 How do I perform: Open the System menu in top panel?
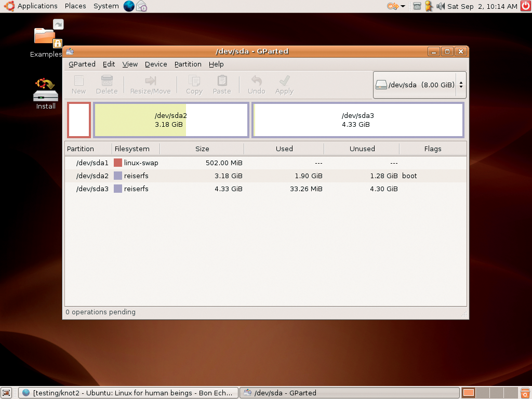[x=106, y=6]
